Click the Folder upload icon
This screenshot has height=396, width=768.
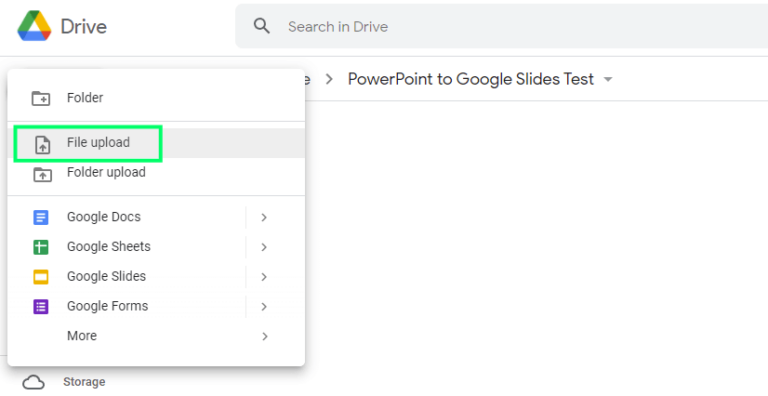click(42, 174)
